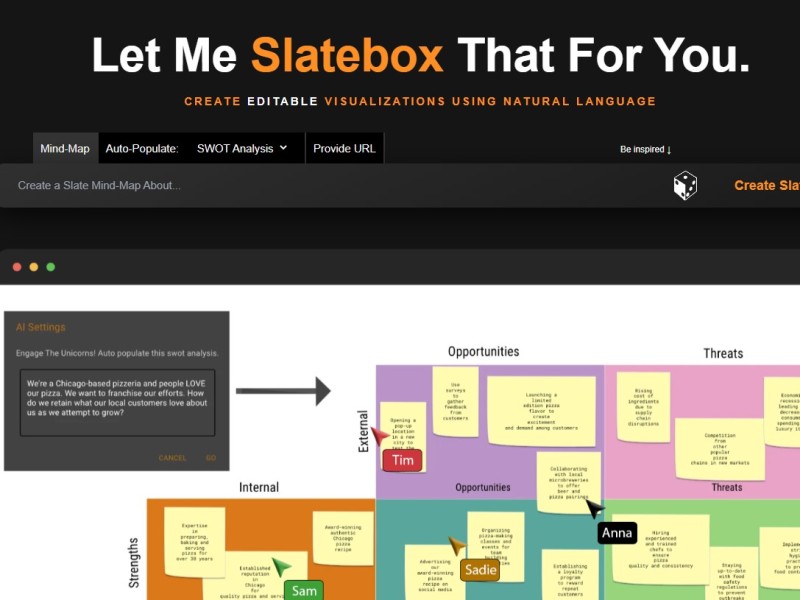
Task: Select the 'Launching a limited edition pizza flavor' note
Action: pyautogui.click(x=541, y=411)
